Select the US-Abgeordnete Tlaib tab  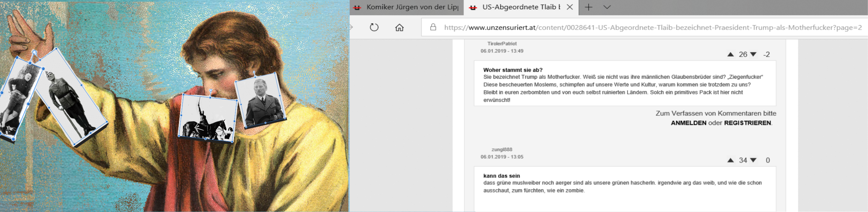coord(517,7)
